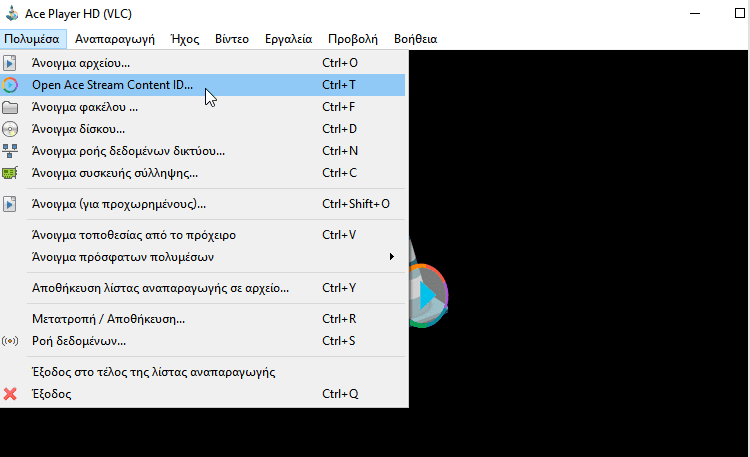Open the Προβολή menu
Viewport: 750px width, 457px height.
(x=353, y=39)
